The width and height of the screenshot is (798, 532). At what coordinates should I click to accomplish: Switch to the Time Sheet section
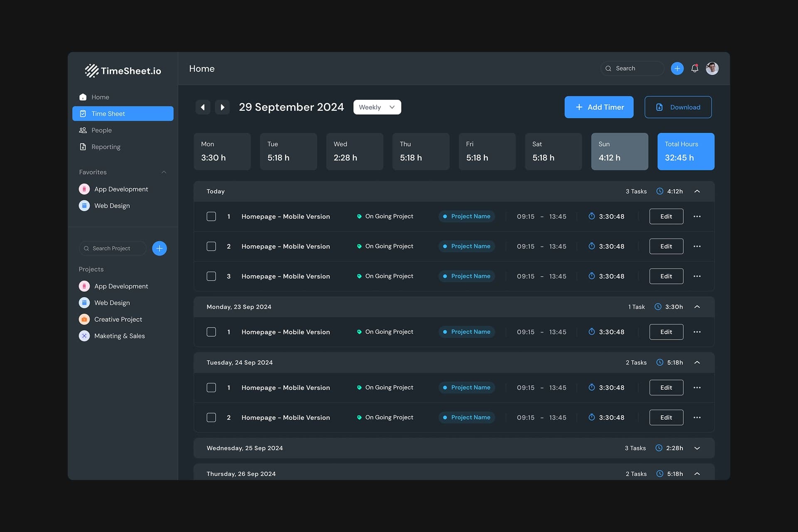pos(108,113)
